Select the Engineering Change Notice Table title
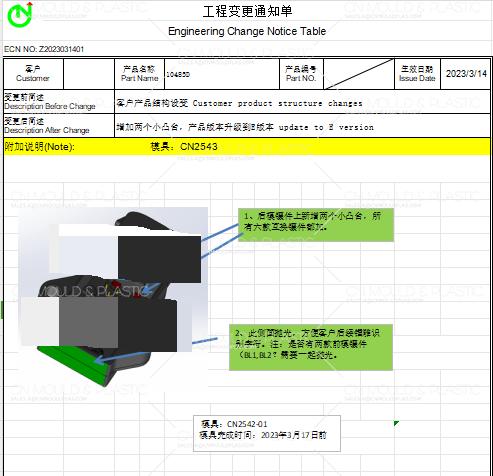This screenshot has width=493, height=476. 247,31
